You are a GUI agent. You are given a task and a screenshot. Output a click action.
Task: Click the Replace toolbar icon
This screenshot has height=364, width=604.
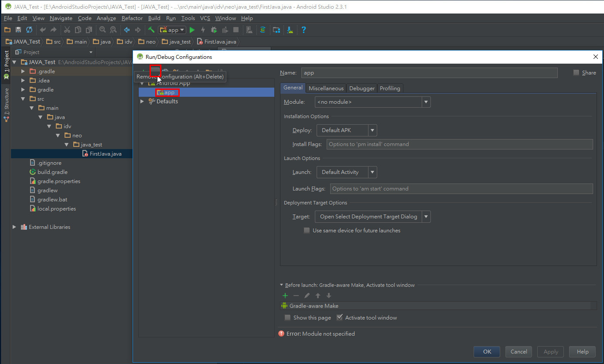[113, 30]
